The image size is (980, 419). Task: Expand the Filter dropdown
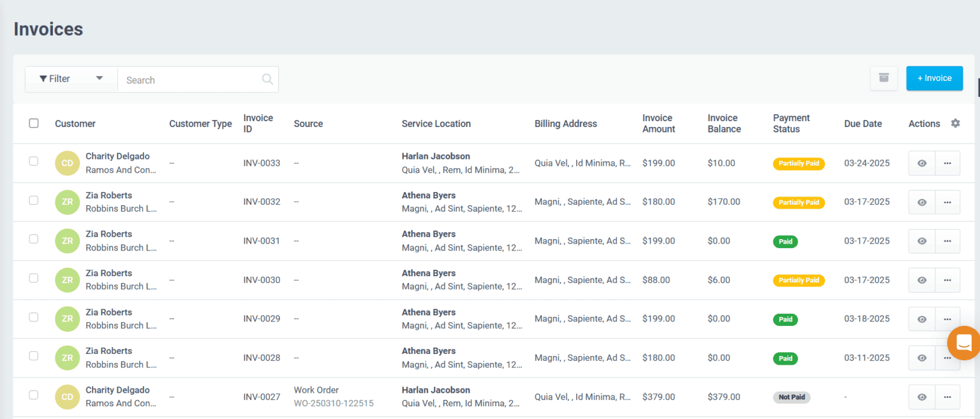click(x=71, y=78)
